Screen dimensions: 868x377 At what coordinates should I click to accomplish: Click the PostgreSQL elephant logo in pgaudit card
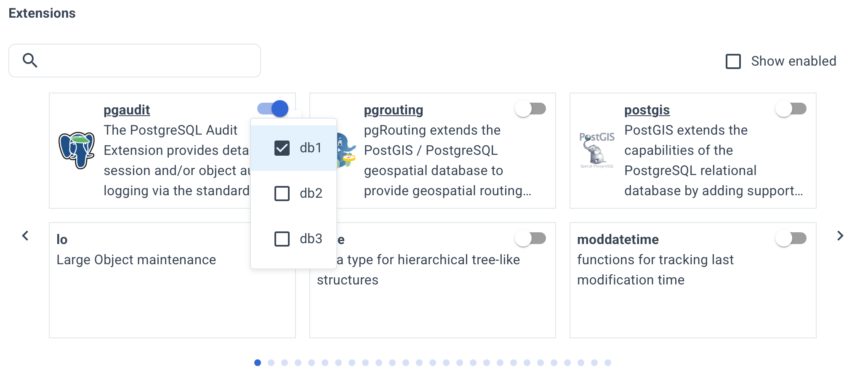(x=76, y=150)
